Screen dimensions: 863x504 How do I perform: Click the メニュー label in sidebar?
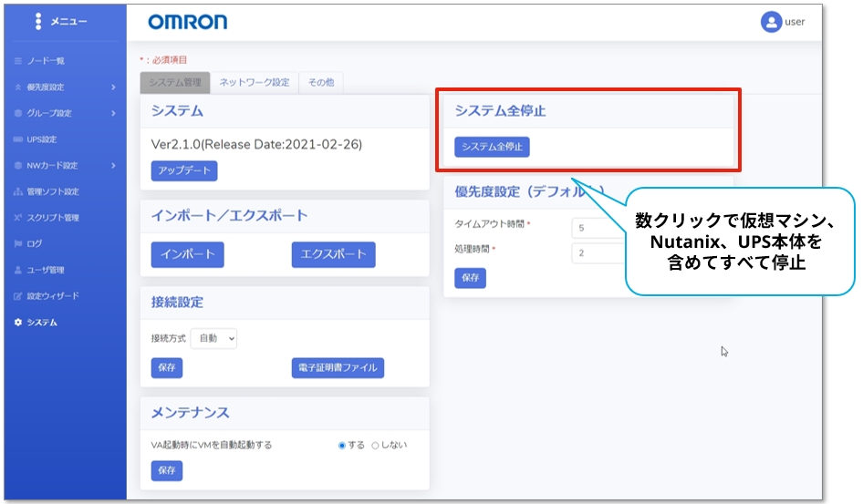[68, 22]
